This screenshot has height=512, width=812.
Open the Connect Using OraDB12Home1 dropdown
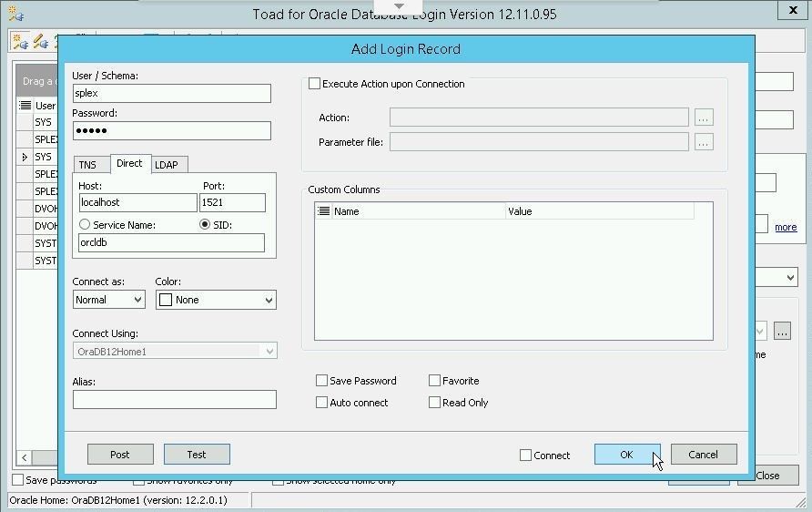pyautogui.click(x=269, y=352)
